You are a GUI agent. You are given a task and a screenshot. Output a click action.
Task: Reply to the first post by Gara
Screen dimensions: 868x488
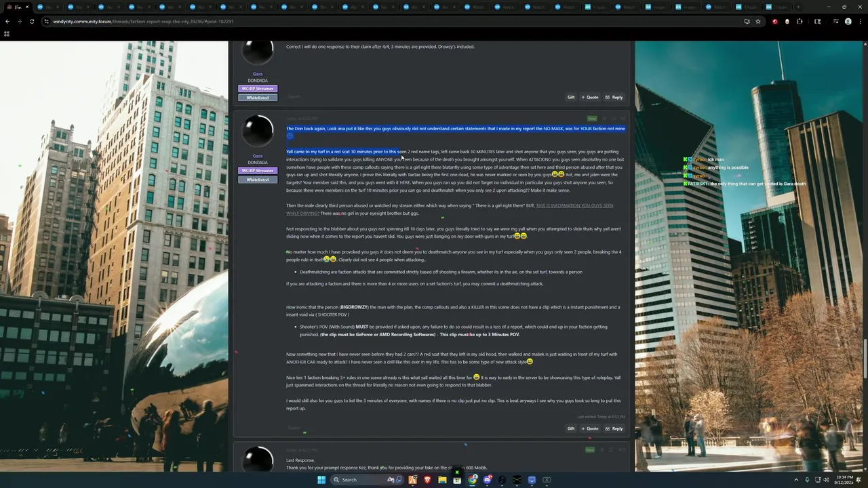coord(614,97)
